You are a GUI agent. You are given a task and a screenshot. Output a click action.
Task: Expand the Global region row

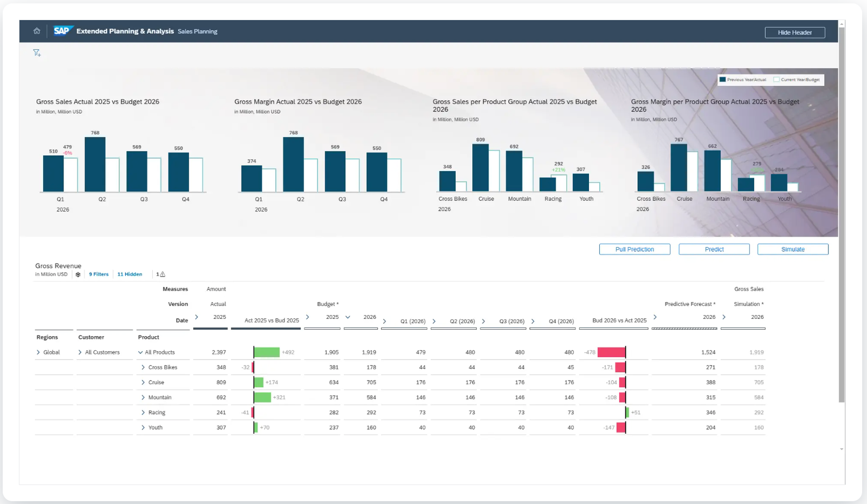[x=38, y=352]
